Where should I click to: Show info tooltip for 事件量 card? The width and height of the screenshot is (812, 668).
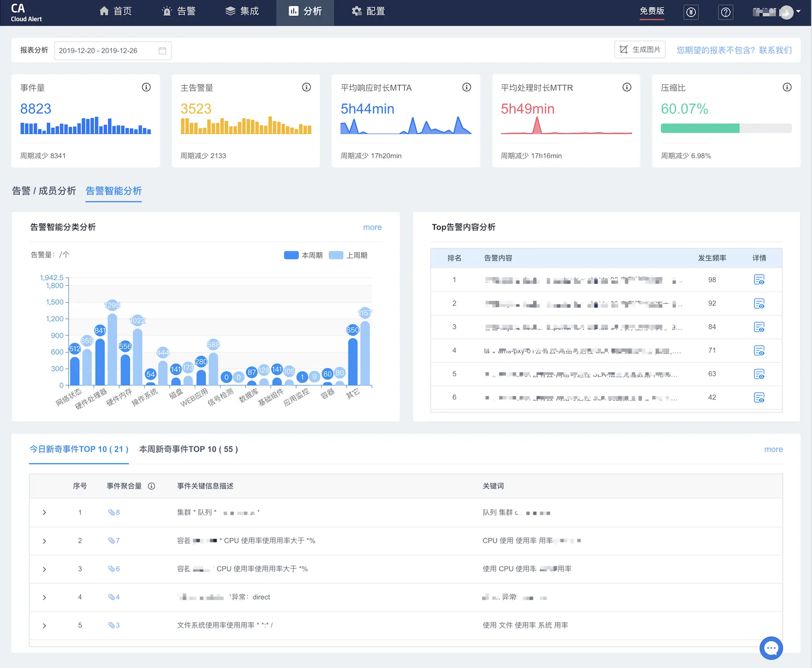pos(146,87)
